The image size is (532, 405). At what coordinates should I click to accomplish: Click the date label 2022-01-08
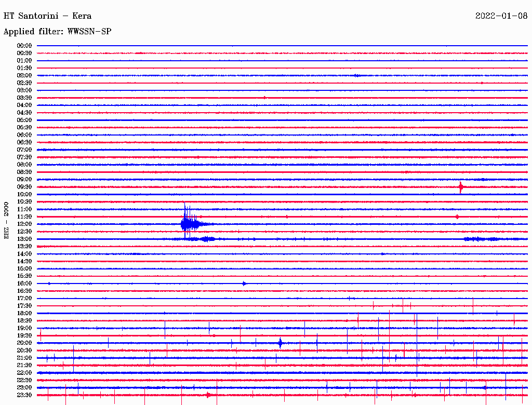501,16
